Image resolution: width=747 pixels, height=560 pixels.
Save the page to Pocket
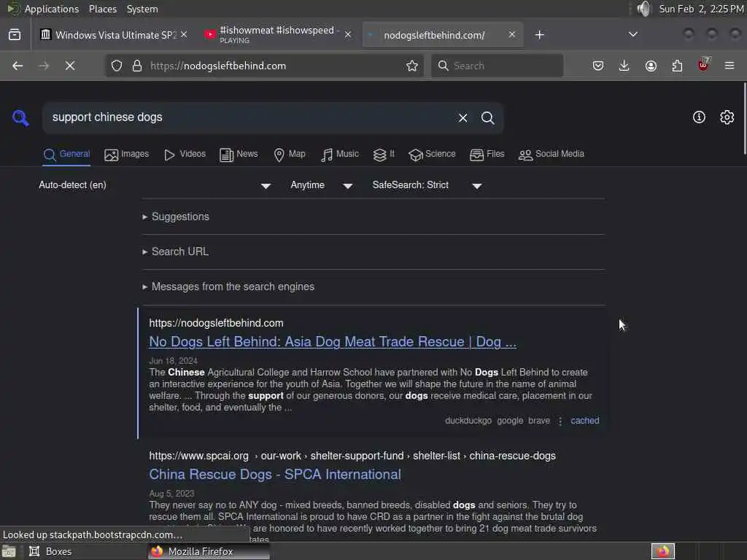point(598,66)
